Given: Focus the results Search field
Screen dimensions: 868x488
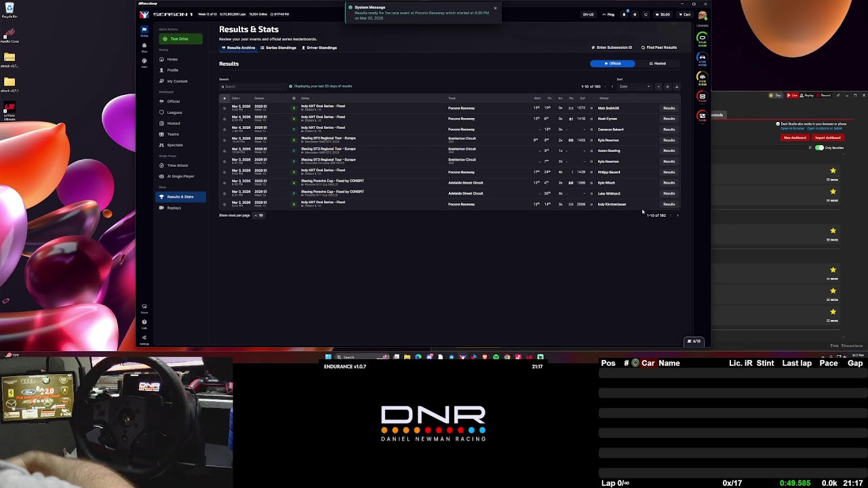Looking at the screenshot, I should click(252, 86).
